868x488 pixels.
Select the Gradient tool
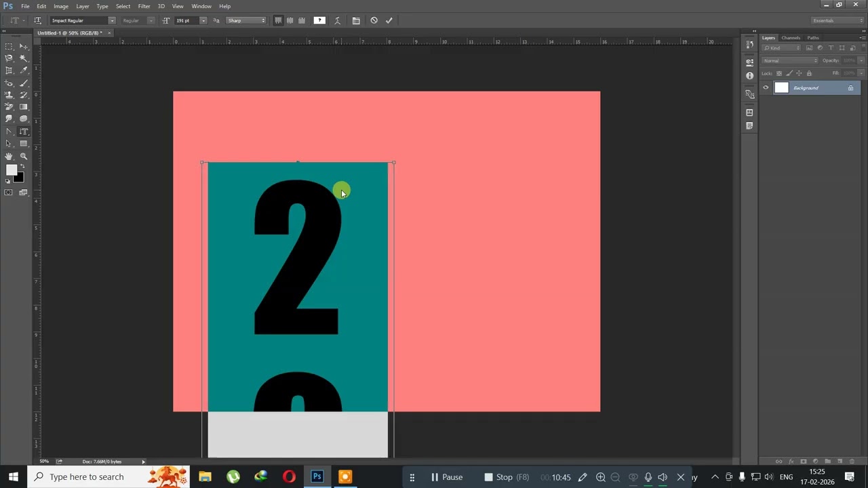pyautogui.click(x=24, y=107)
